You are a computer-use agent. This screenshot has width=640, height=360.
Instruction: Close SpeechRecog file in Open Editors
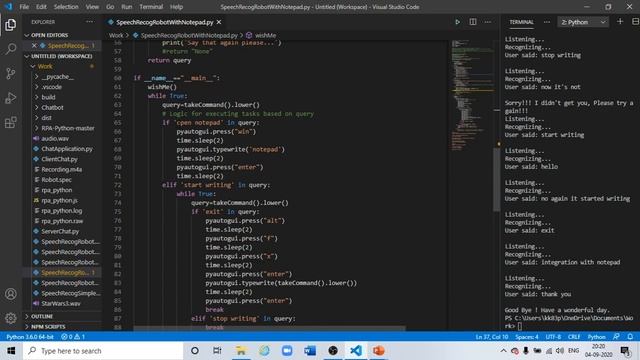34,46
